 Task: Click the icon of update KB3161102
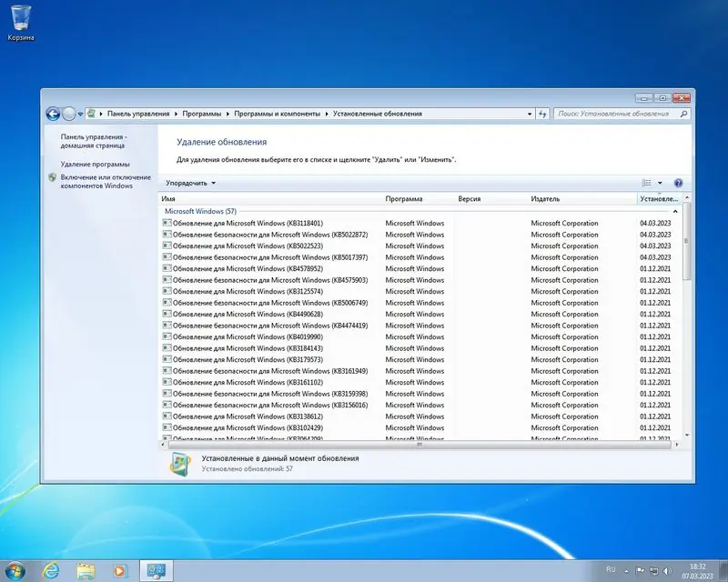pyautogui.click(x=167, y=382)
